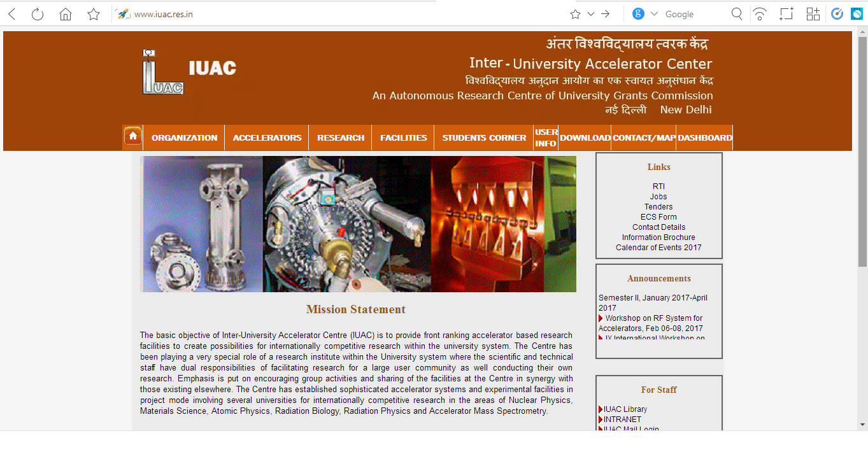Bookmark this page with the address-bar star
Viewport: 868px width, 452px height.
pyautogui.click(x=575, y=14)
